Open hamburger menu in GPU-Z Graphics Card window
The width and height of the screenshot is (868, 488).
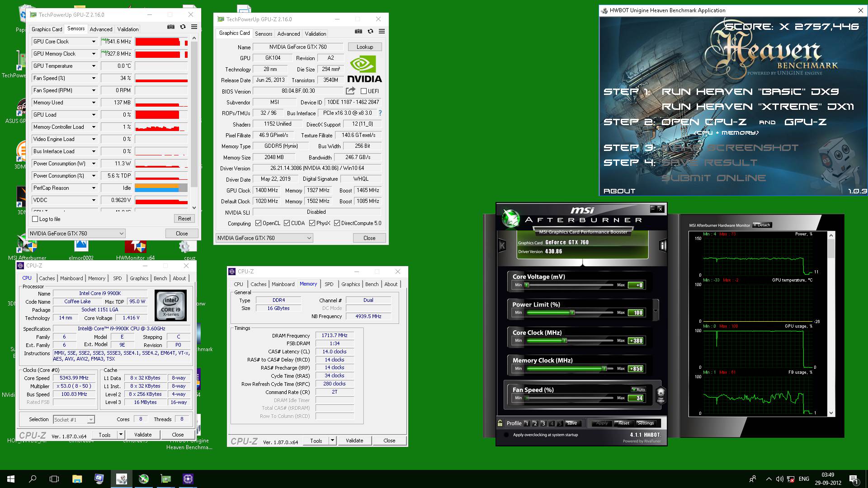pos(382,32)
